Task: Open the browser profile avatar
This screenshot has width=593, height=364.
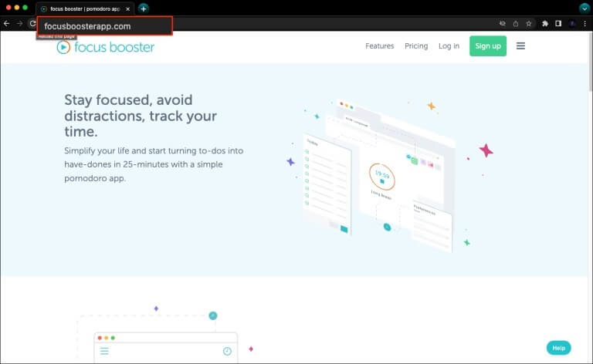Action: click(x=572, y=23)
